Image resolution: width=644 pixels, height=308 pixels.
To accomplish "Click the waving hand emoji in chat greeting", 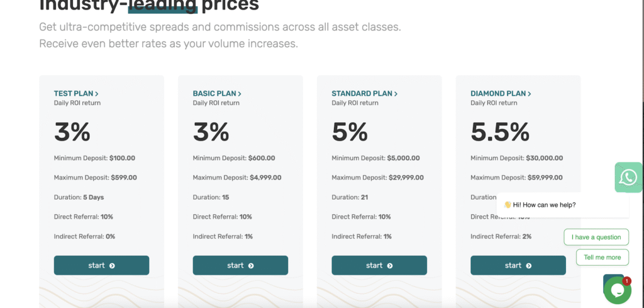I will tap(508, 204).
